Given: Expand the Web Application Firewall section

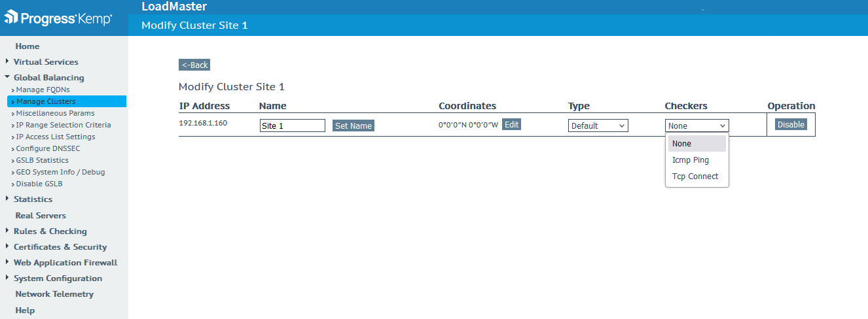Looking at the screenshot, I should [65, 263].
